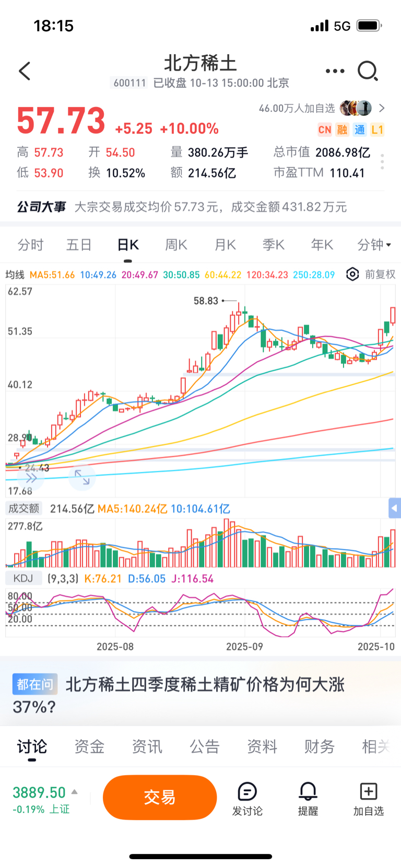Tap the 5G network status indicator

[x=342, y=26]
